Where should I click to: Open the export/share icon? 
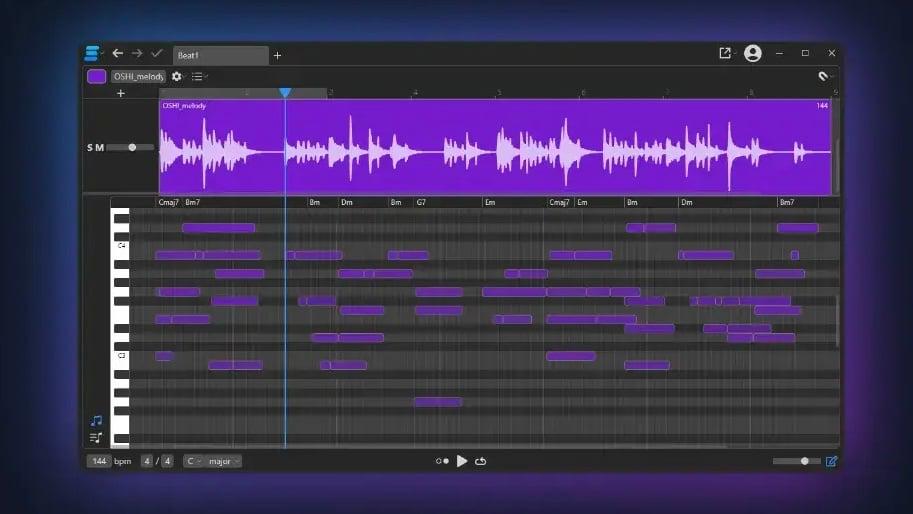[x=725, y=54]
